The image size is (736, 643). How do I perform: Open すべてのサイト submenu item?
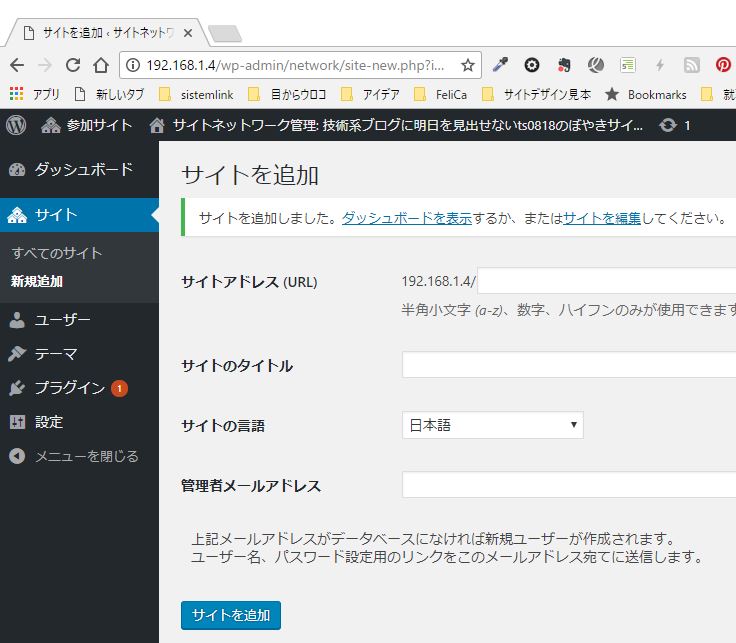tap(56, 253)
